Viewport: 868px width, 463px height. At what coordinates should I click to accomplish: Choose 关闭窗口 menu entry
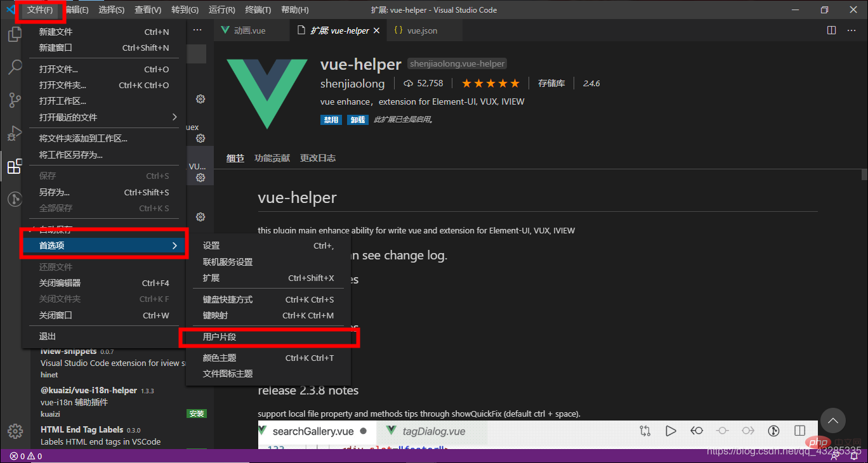tap(104, 315)
